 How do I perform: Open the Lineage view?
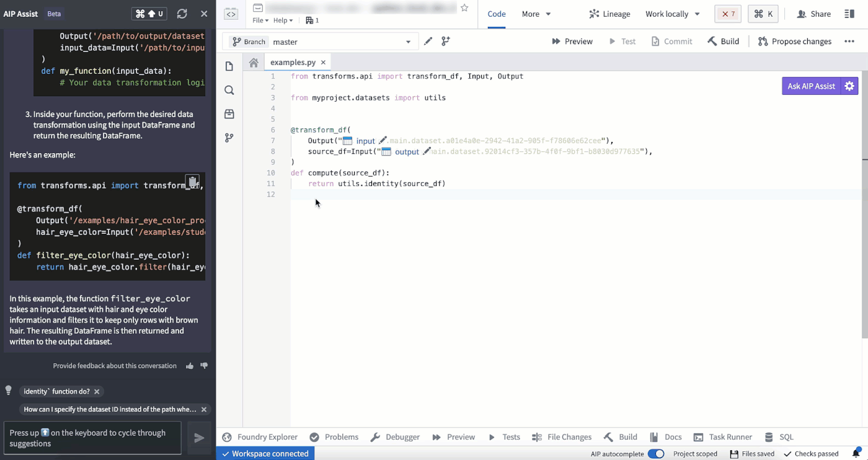point(609,14)
